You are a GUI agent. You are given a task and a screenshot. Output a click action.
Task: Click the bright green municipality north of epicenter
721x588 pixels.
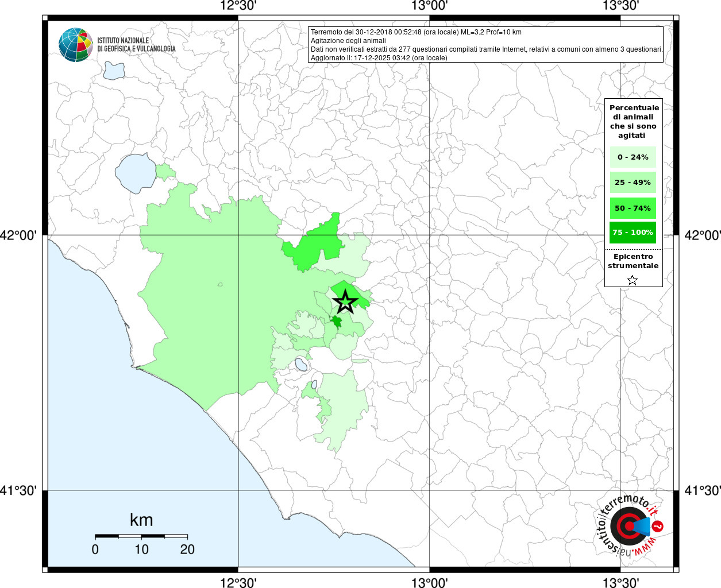313,244
